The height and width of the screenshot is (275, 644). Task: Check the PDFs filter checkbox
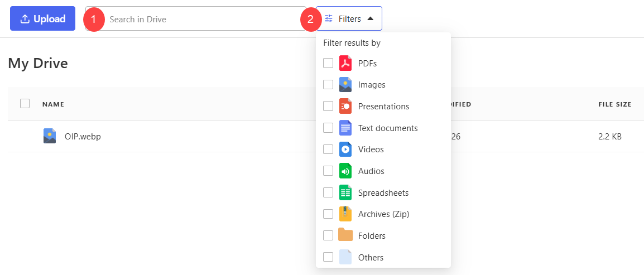click(x=328, y=63)
